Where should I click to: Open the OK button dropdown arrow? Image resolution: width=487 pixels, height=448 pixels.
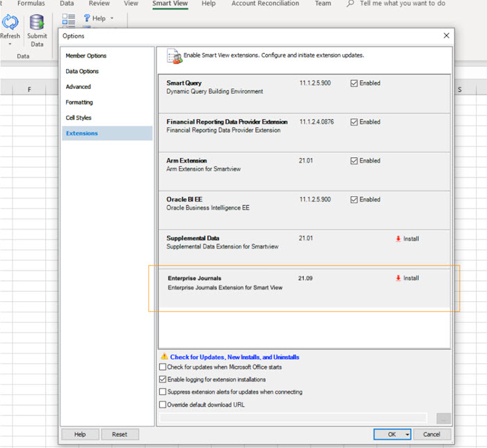407,434
